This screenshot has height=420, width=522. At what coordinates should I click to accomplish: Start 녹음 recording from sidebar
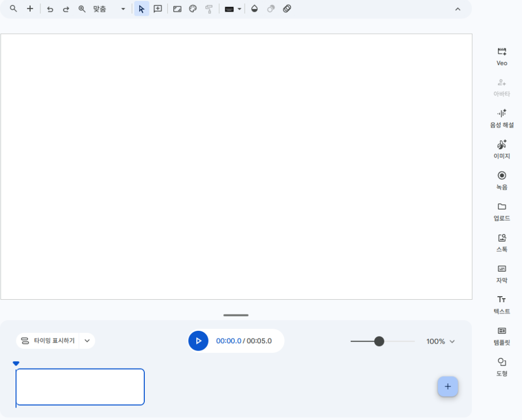(x=502, y=181)
